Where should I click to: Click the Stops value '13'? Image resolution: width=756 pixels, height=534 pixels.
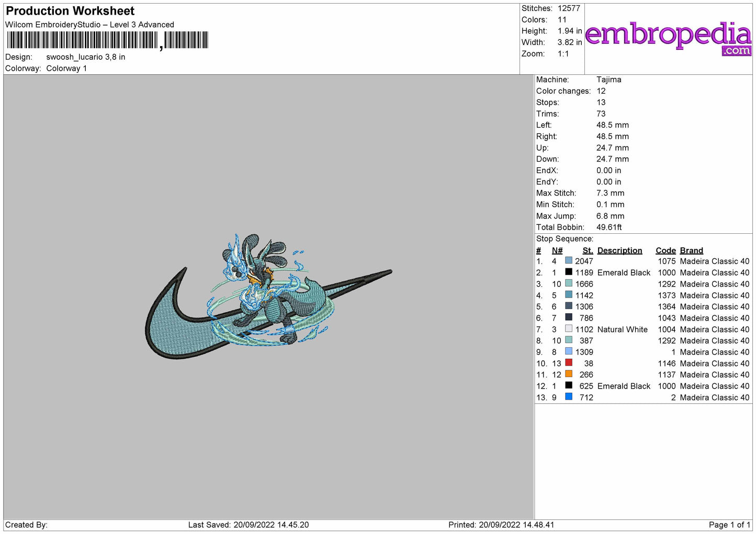point(601,103)
